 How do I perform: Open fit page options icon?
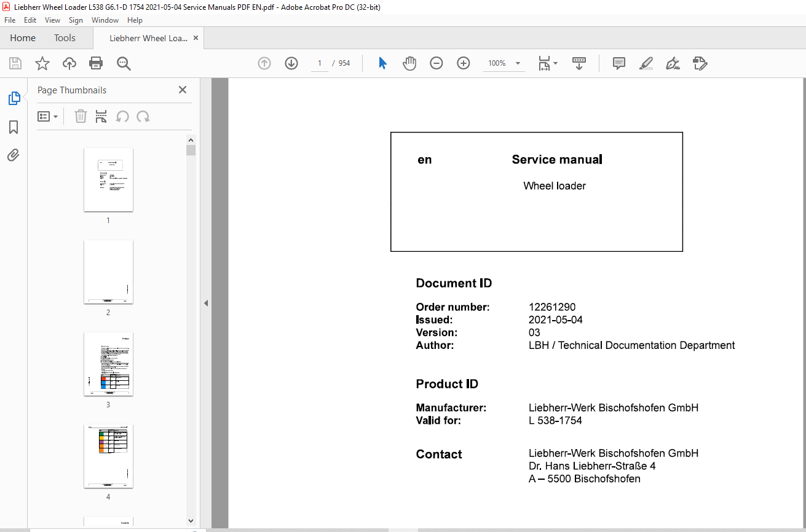(548, 63)
